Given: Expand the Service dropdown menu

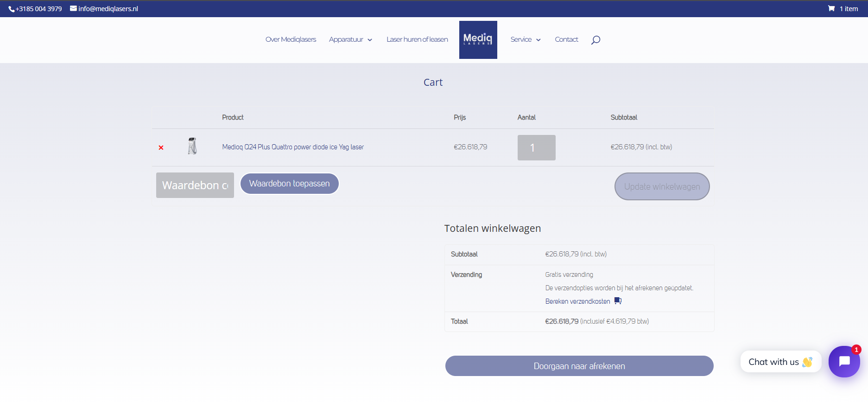Looking at the screenshot, I should point(526,39).
